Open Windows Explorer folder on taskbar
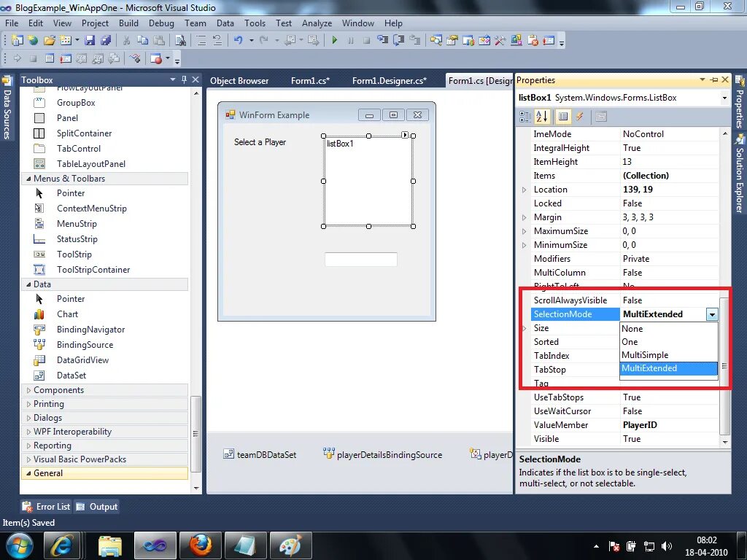 click(110, 545)
